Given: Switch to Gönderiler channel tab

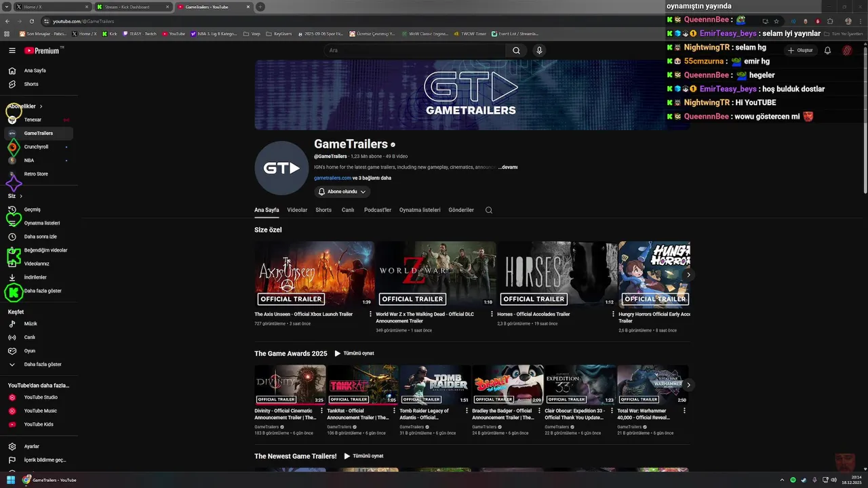Looking at the screenshot, I should point(461,210).
